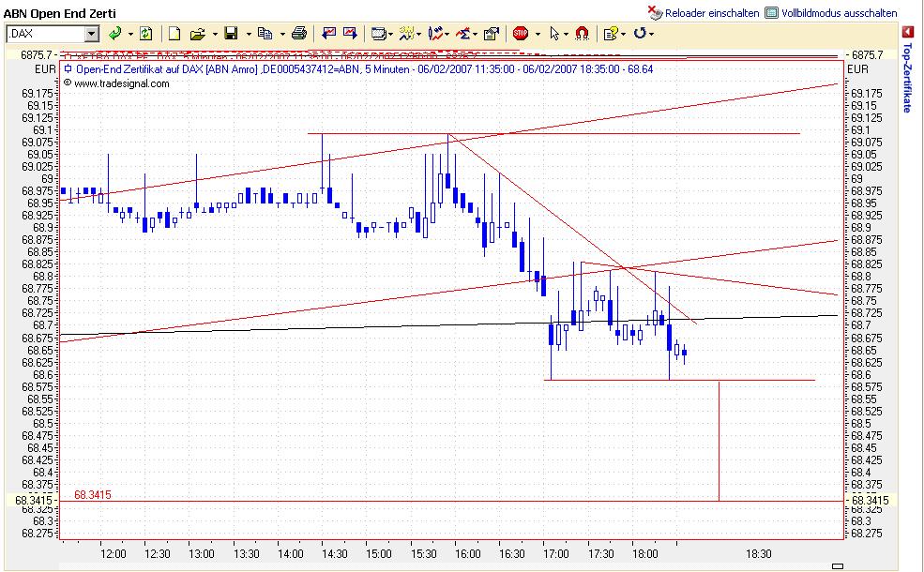924x572 pixels.
Task: Click the sigma indicator icon
Action: coord(463,34)
